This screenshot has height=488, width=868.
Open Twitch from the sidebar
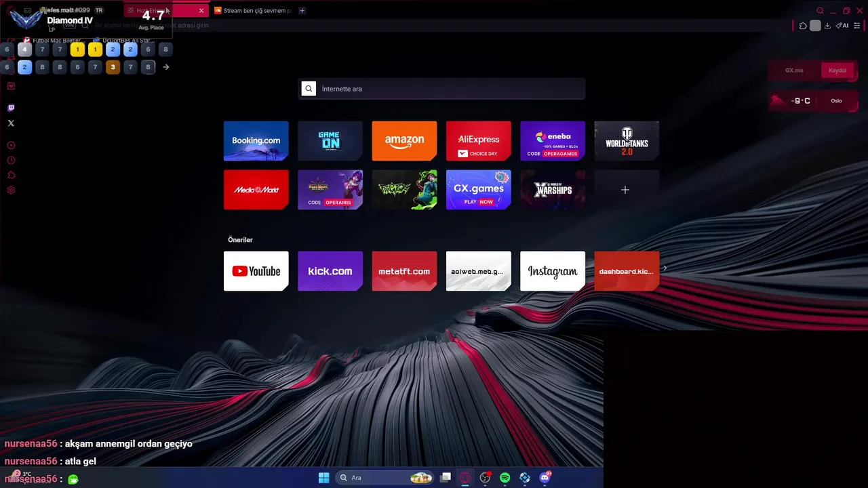click(x=11, y=108)
